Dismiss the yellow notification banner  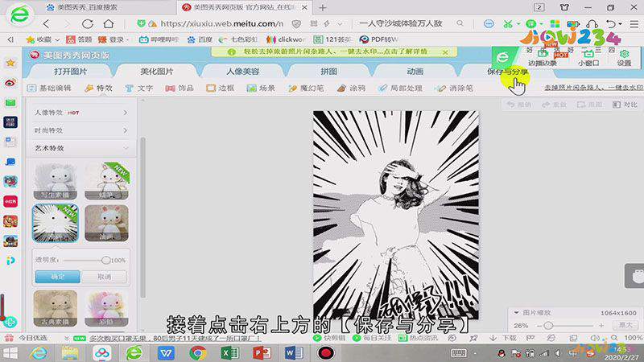coord(445,52)
